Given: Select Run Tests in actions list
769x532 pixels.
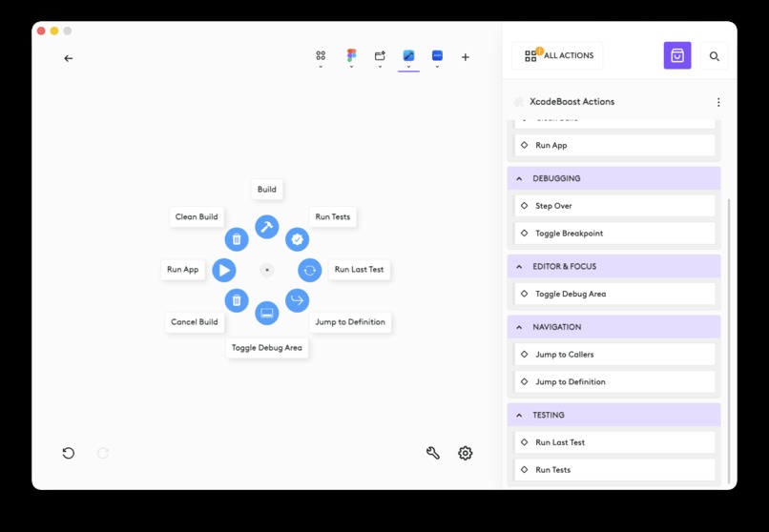Looking at the screenshot, I should click(615, 470).
